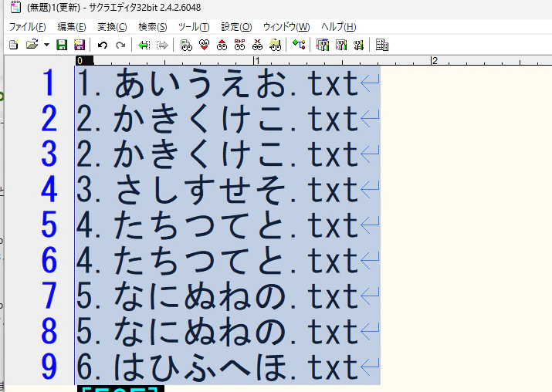
Task: Click line number 4 in the gutter
Action: coord(49,189)
